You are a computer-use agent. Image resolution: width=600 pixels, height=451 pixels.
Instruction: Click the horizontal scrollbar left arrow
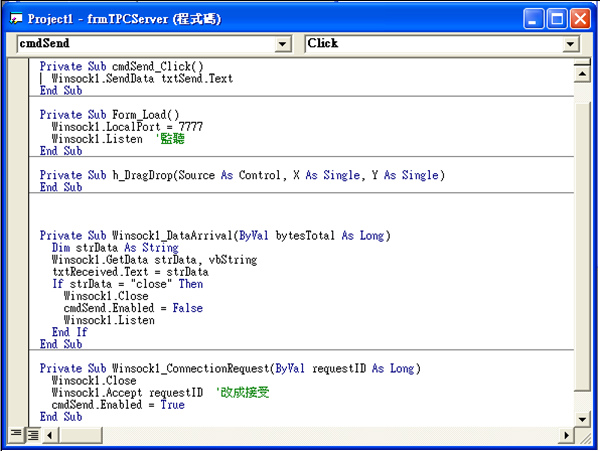(49, 435)
